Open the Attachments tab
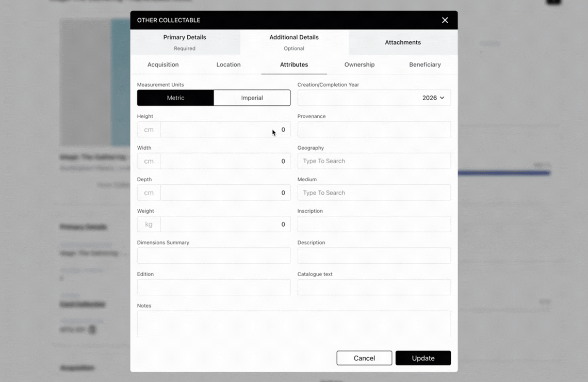 [x=403, y=42]
